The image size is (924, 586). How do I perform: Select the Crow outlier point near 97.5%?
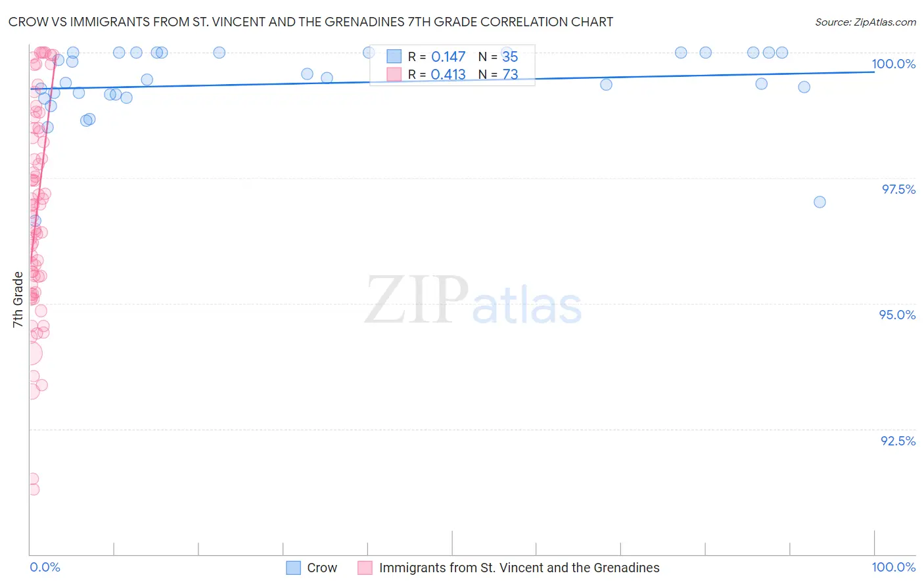(x=820, y=202)
